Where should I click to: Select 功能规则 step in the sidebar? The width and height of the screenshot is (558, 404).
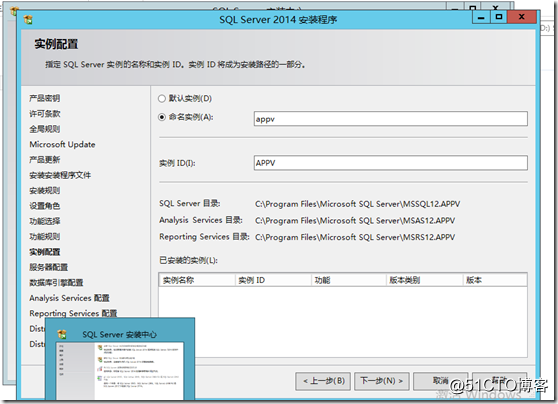pyautogui.click(x=45, y=236)
